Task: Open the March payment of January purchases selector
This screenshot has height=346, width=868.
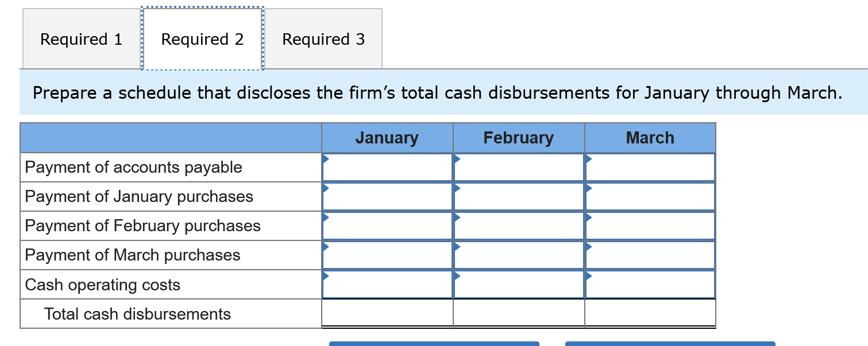Action: 588,189
